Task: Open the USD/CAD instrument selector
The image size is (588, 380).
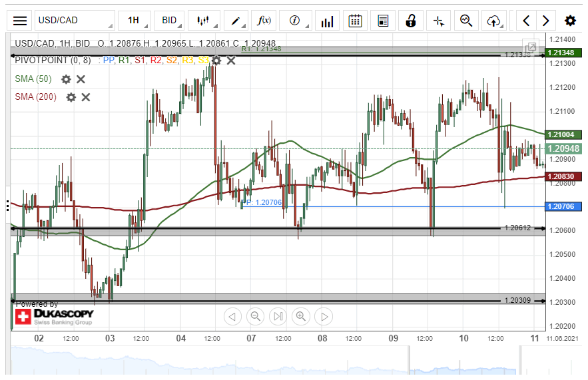Action: (x=73, y=20)
